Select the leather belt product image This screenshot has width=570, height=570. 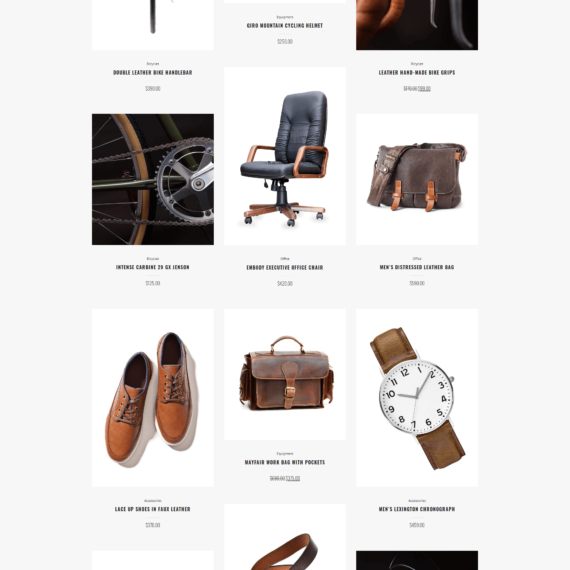pos(285,537)
